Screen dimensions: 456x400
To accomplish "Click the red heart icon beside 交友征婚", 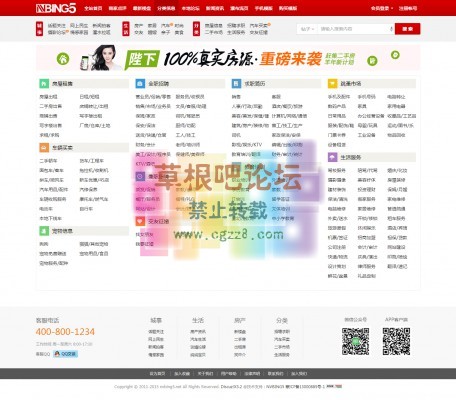I will point(140,221).
